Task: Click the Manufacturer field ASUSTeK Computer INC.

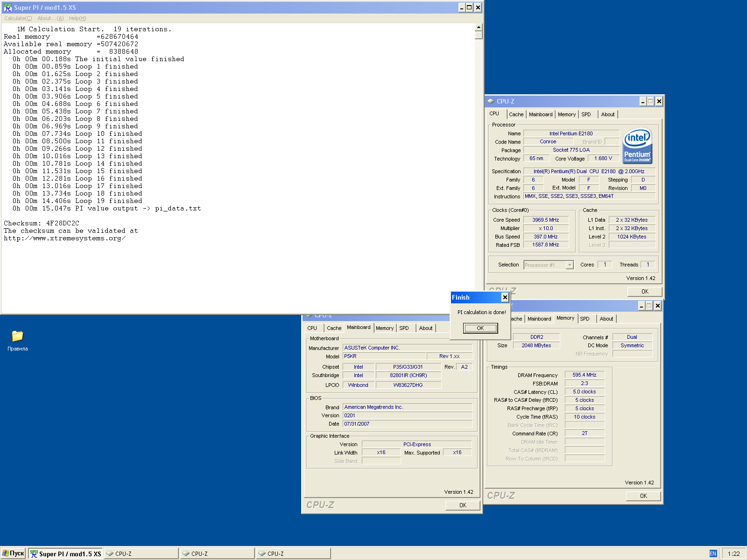Action: point(408,348)
